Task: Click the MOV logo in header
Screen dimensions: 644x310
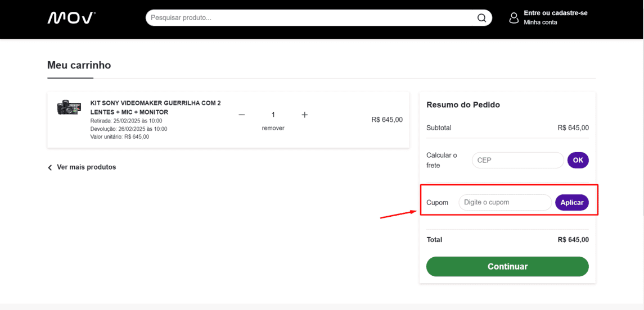Action: (71, 17)
